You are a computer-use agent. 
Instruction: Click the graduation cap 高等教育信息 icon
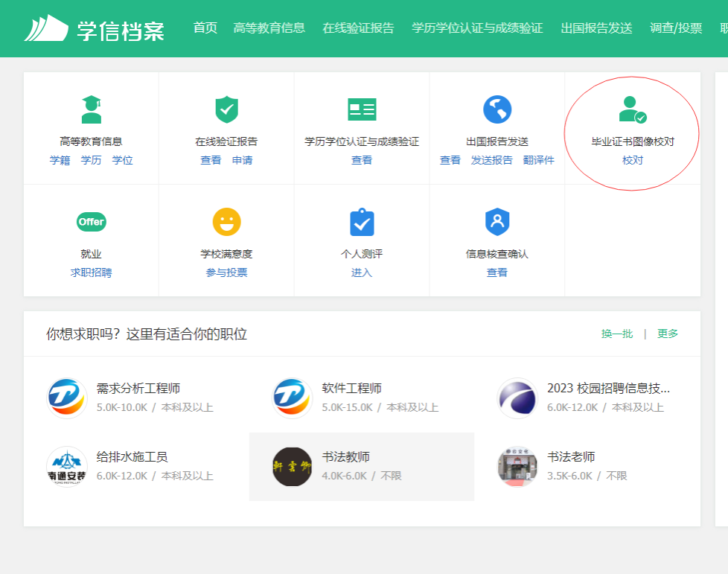click(x=91, y=109)
